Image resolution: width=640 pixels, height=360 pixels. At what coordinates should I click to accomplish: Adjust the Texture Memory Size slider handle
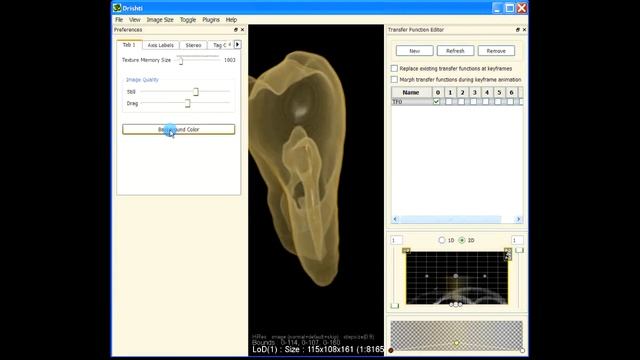(180, 60)
